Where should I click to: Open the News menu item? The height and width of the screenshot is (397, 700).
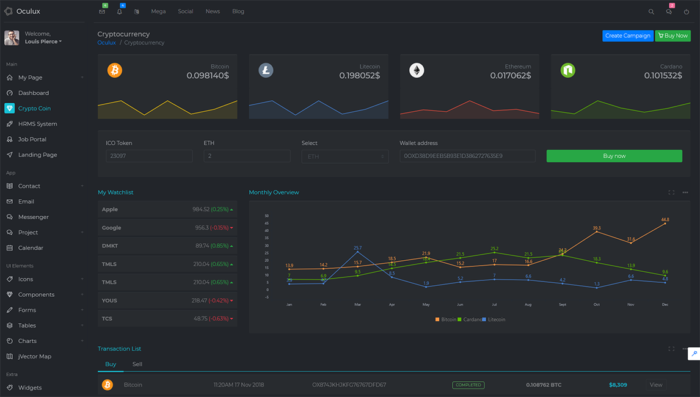pos(212,12)
